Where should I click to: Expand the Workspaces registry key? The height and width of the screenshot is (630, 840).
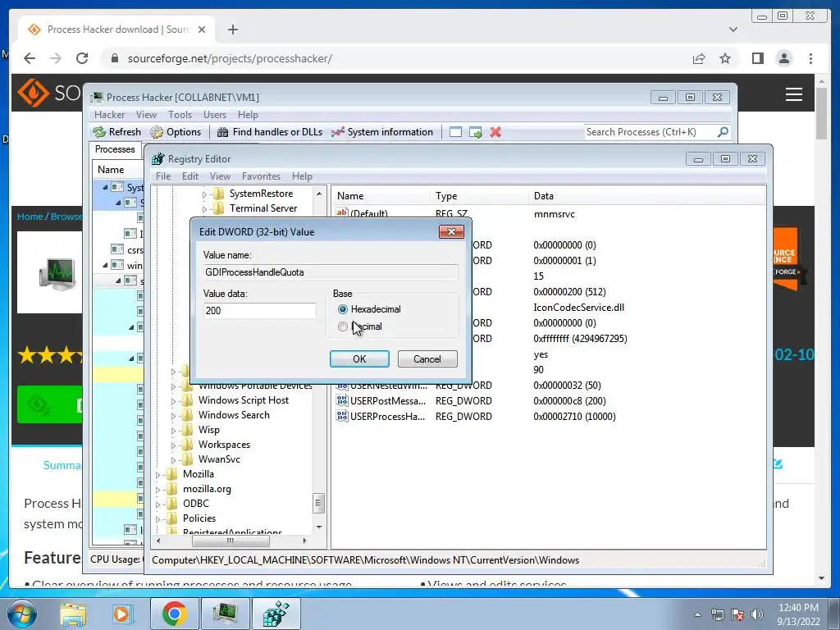(x=173, y=445)
